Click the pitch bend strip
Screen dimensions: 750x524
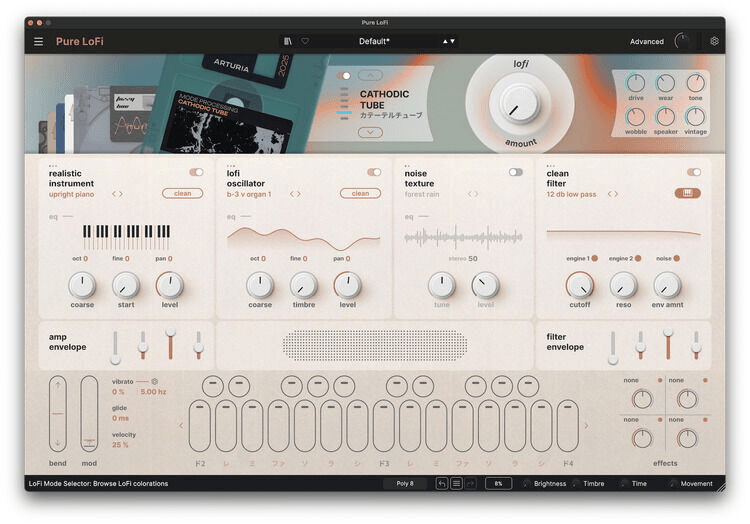(x=58, y=414)
